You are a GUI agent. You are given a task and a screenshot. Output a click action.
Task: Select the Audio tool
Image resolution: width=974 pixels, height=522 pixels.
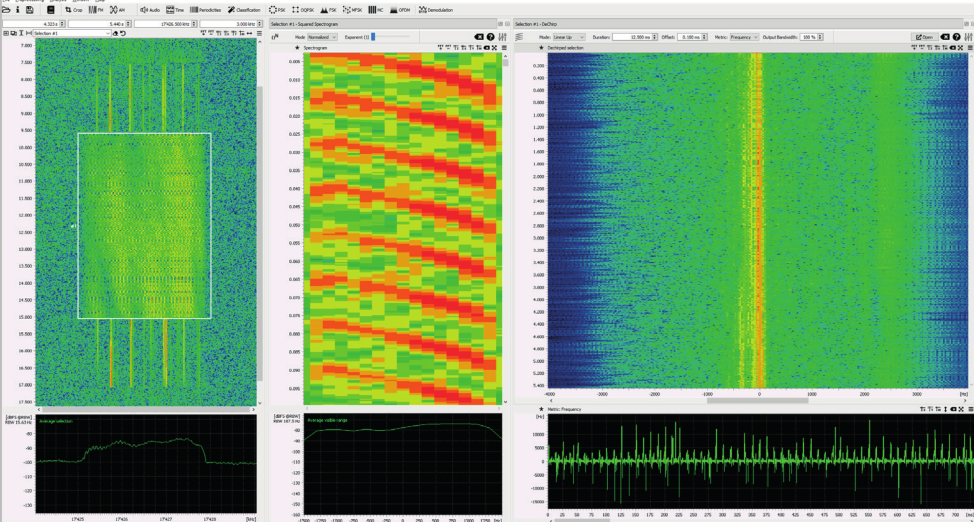pos(149,9)
